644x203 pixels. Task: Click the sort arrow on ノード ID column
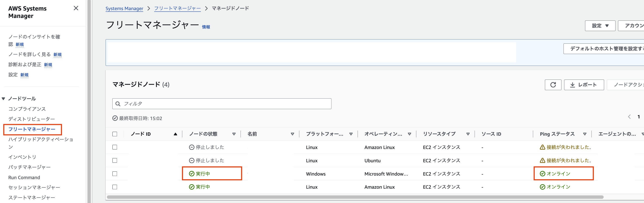coord(175,134)
